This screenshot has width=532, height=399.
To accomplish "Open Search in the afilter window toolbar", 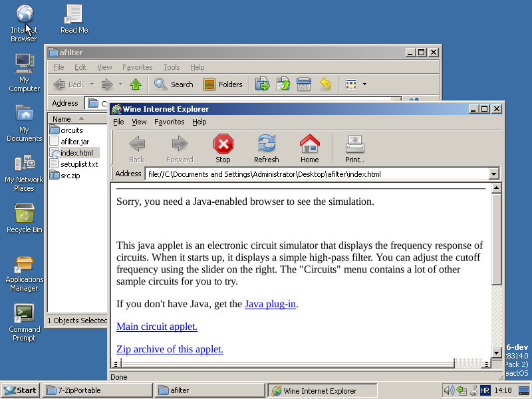I will [174, 84].
